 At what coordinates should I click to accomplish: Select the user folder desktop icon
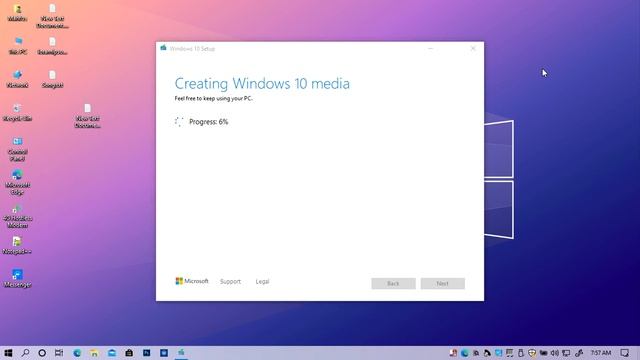click(17, 13)
